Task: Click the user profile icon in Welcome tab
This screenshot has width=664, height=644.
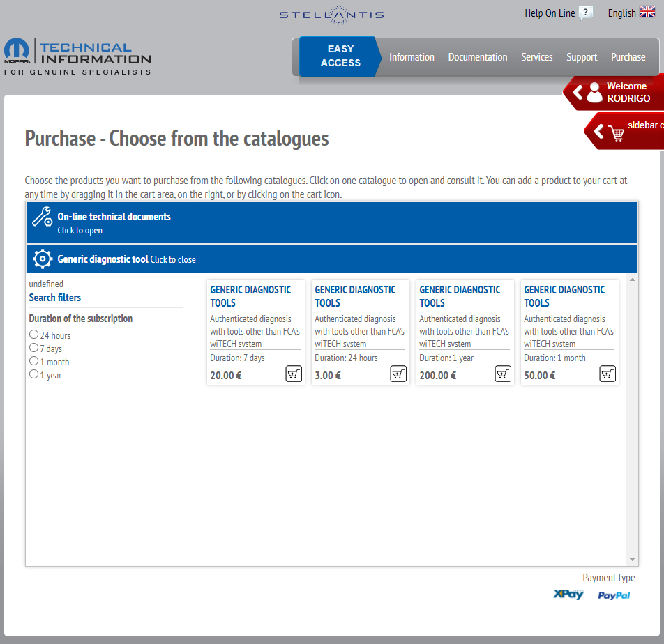Action: click(x=594, y=92)
